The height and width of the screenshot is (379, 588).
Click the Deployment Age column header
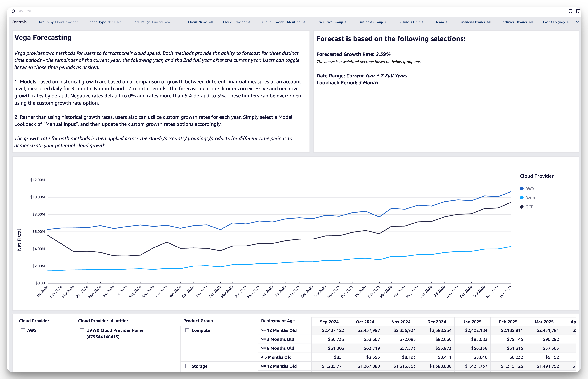(278, 321)
